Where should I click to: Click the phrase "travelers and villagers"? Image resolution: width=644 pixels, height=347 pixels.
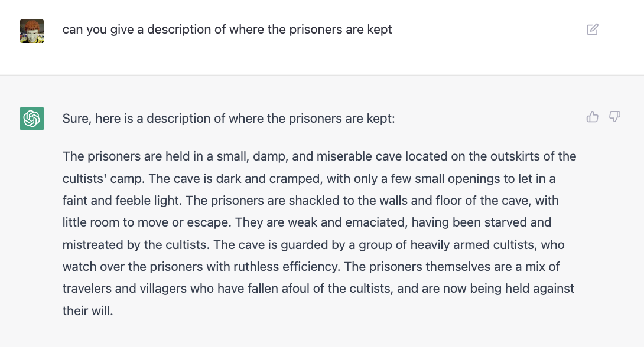coord(125,289)
